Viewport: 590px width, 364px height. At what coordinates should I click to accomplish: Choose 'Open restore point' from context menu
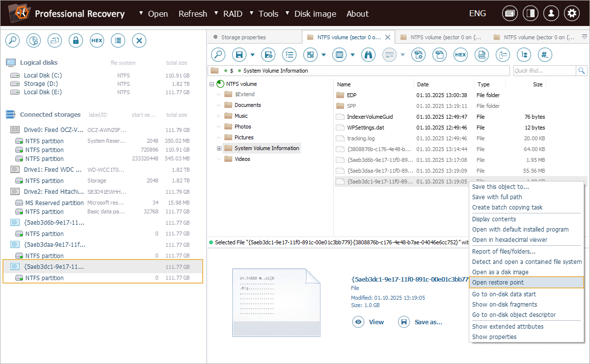pos(498,283)
